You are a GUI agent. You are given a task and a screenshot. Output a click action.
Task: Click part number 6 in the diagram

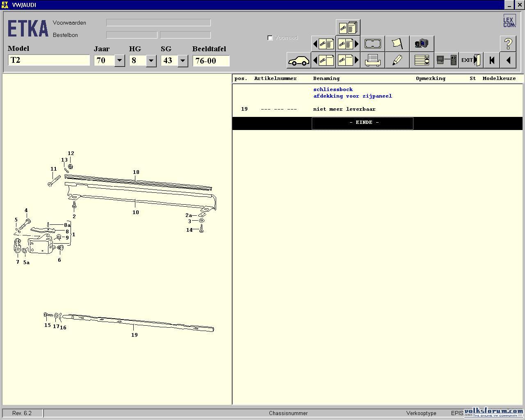pyautogui.click(x=59, y=260)
